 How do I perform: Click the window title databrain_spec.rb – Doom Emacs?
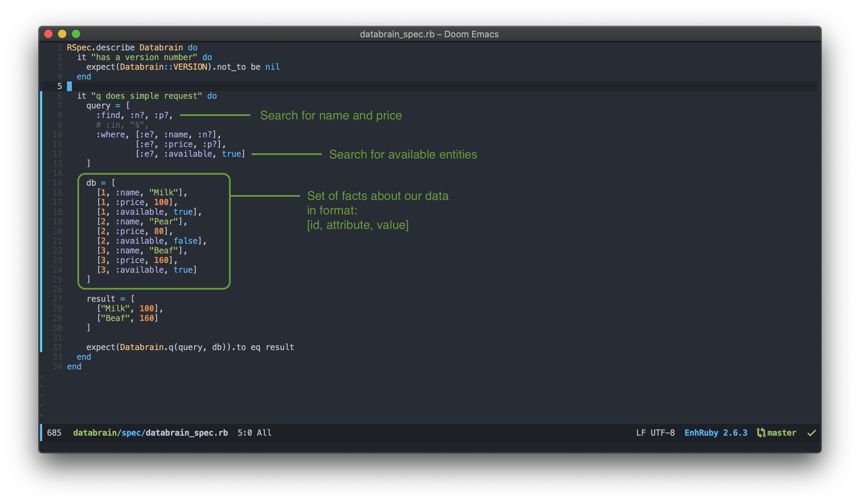(429, 34)
